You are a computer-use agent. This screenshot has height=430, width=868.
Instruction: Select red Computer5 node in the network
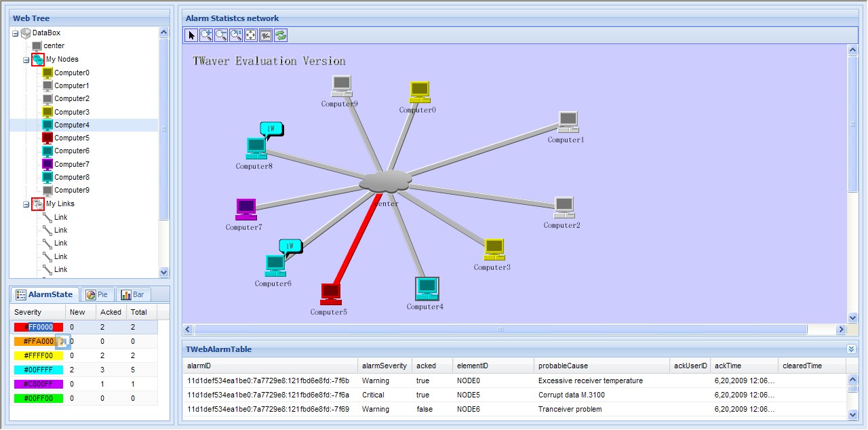331,295
